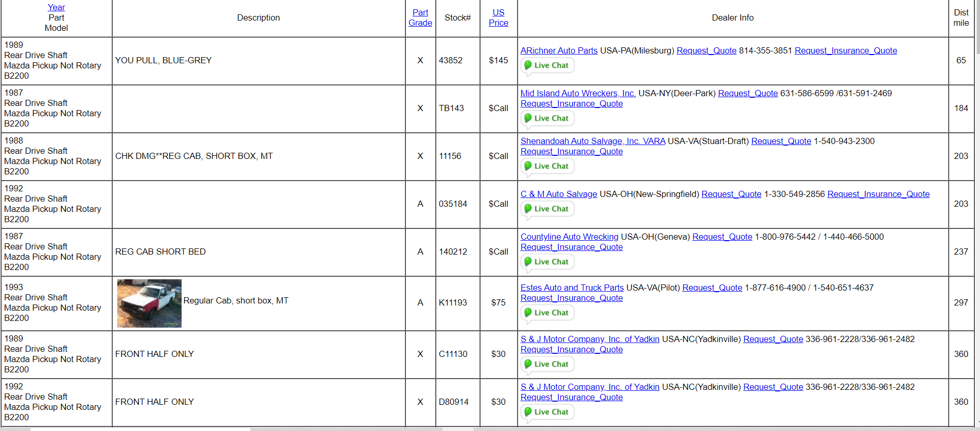Open the ARichner Auto Parts dealer link
Screen dimensions: 980x431
pyautogui.click(x=559, y=50)
